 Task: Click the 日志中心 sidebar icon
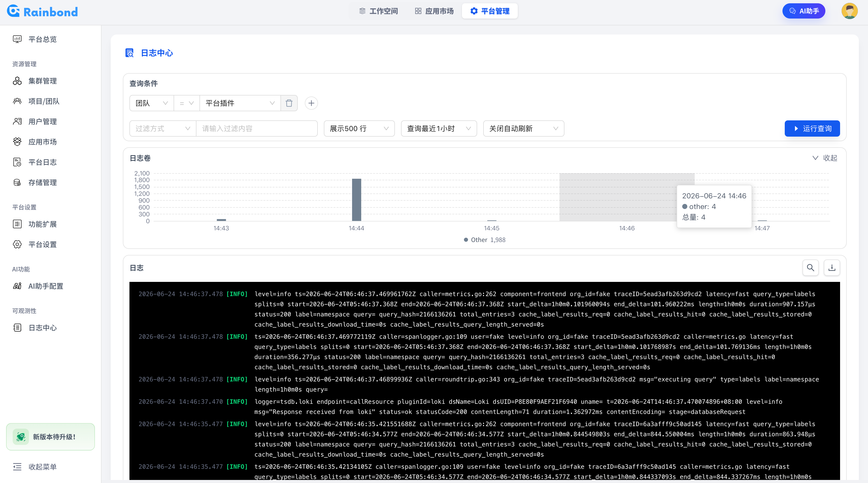pos(17,328)
